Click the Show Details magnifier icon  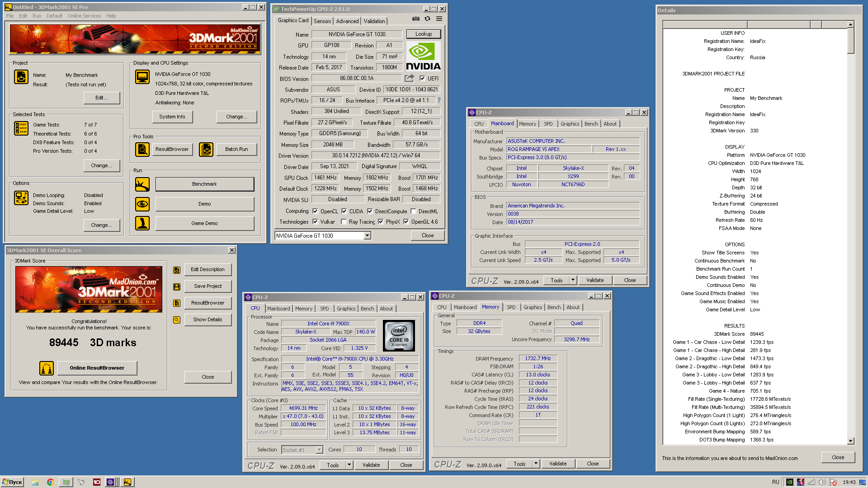point(177,320)
